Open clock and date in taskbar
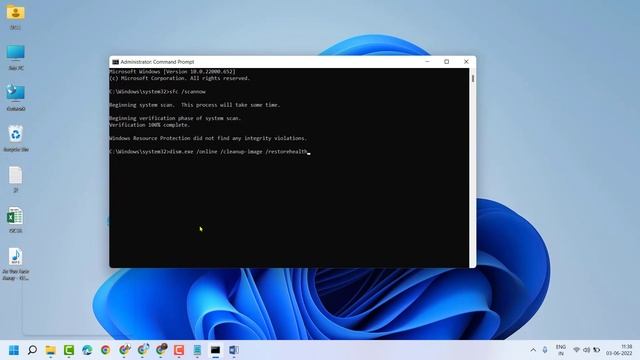Image resolution: width=640 pixels, height=360 pixels. click(619, 350)
